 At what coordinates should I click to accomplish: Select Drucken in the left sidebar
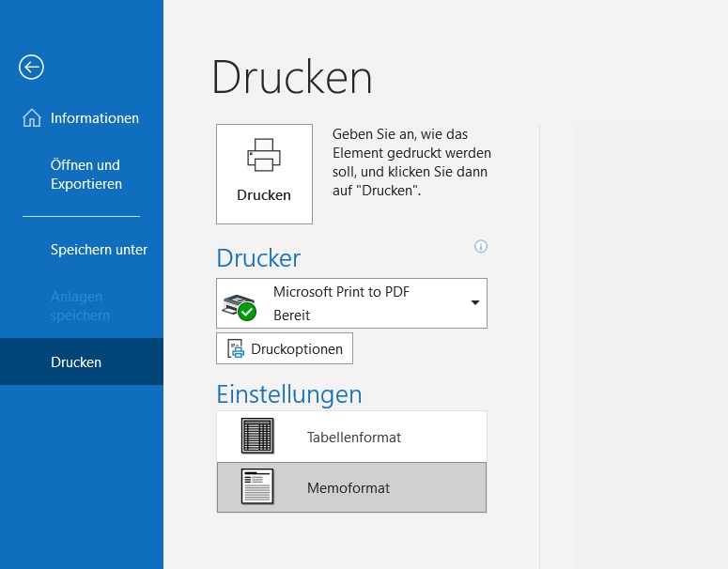(81, 361)
